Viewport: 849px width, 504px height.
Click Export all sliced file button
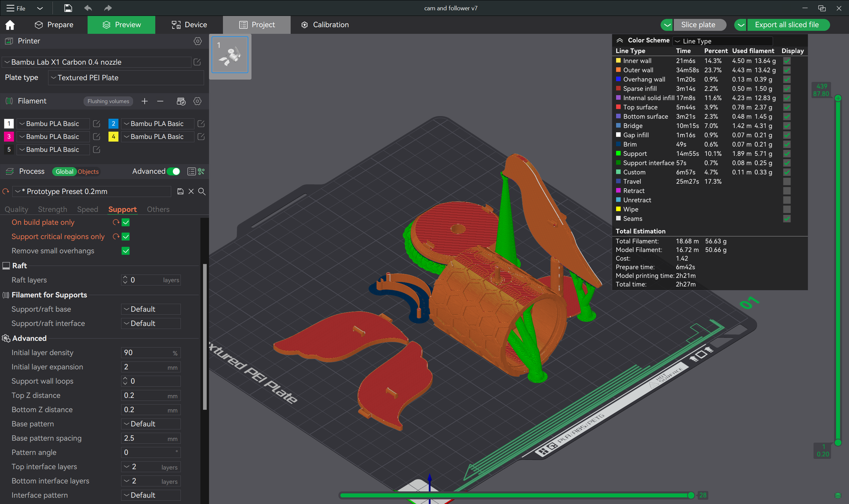788,25
